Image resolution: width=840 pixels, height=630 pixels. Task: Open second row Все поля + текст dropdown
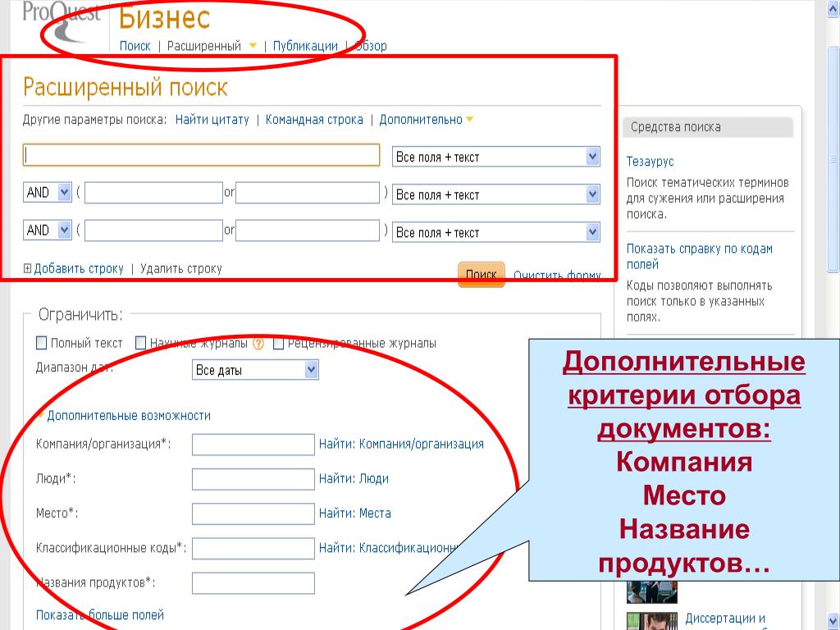[496, 194]
